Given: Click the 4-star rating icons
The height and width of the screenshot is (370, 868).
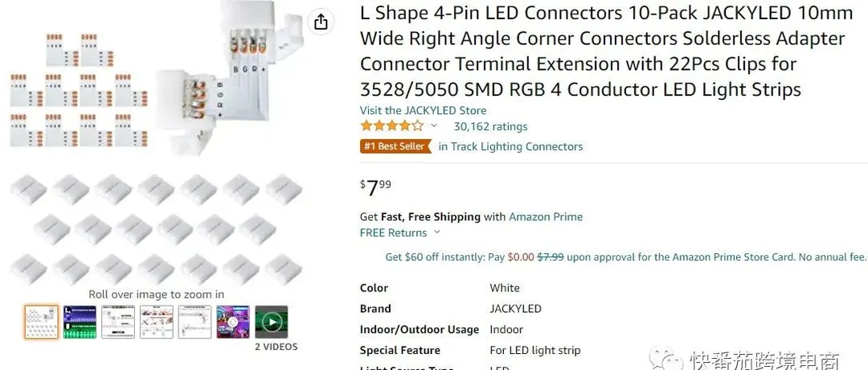Looking at the screenshot, I should [x=392, y=125].
